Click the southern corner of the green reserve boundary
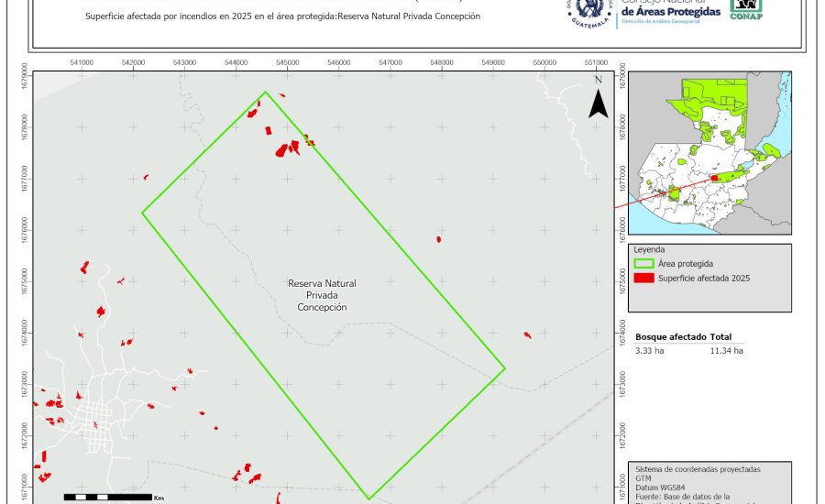The image size is (825, 504). coord(368,499)
